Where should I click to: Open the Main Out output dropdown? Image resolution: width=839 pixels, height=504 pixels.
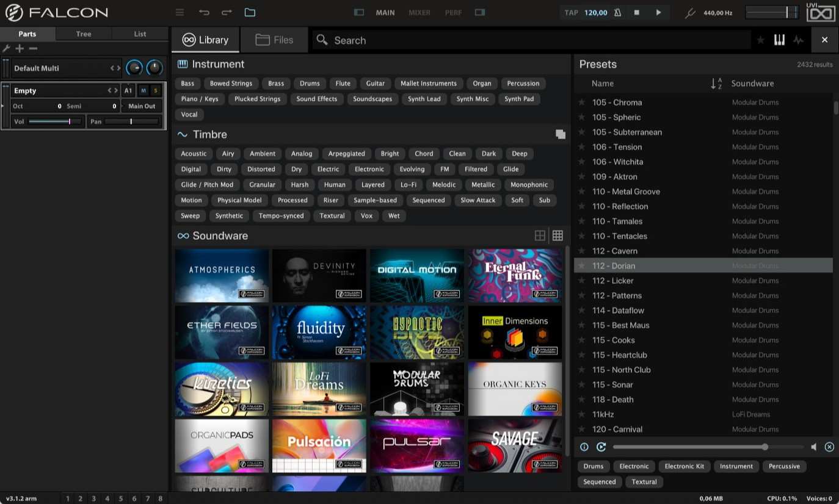tap(142, 106)
